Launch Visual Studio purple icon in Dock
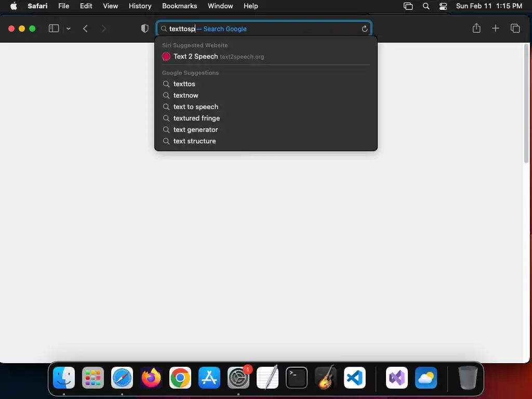The image size is (532, 399). coord(397,378)
